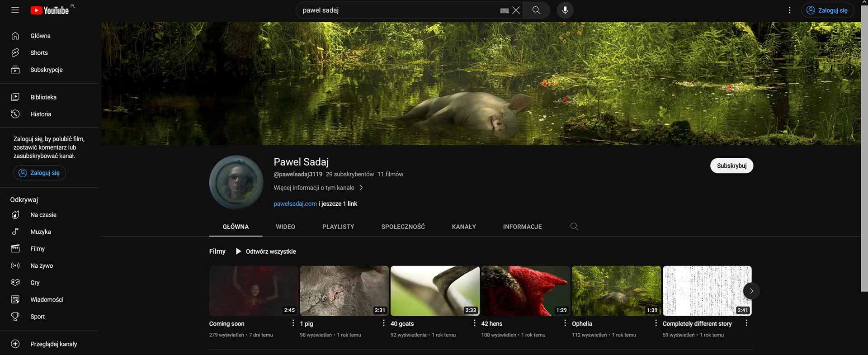Start voice search with the microphone
868x355 pixels.
565,10
